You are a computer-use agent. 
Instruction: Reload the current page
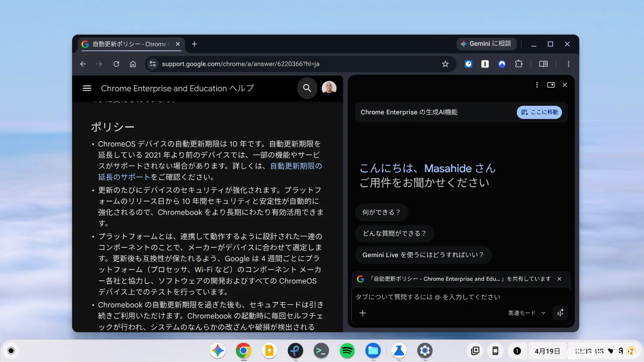[x=116, y=64]
